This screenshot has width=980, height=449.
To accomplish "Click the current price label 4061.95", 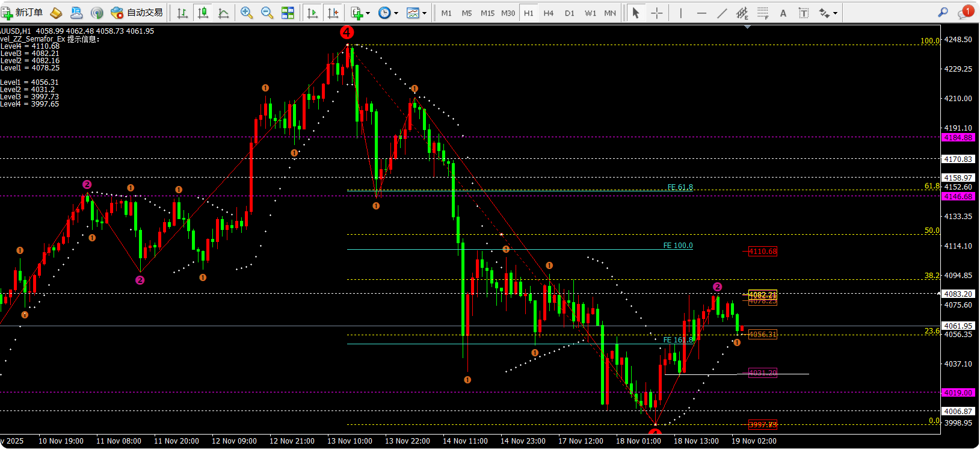I will pyautogui.click(x=958, y=326).
